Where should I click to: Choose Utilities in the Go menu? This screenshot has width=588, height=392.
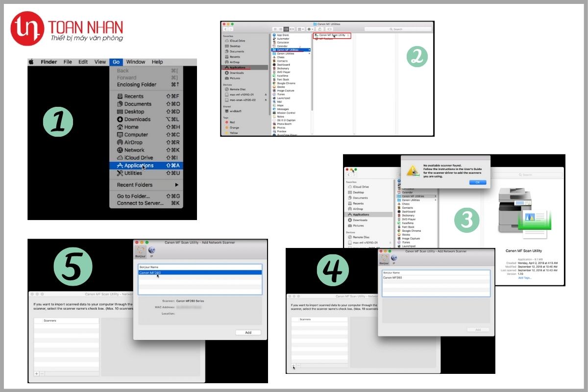point(146,173)
